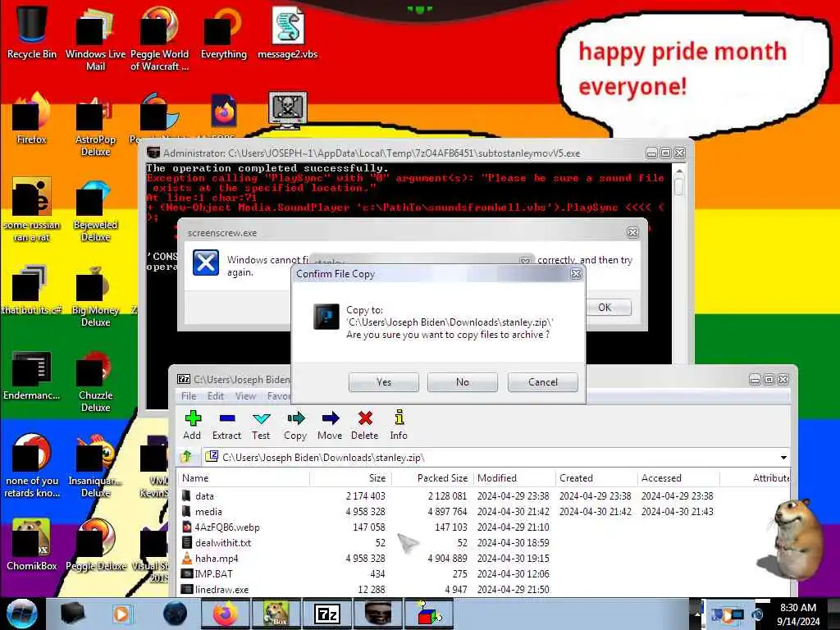Click No in Confirm File Copy dialog
This screenshot has height=630, width=840.
(x=463, y=382)
